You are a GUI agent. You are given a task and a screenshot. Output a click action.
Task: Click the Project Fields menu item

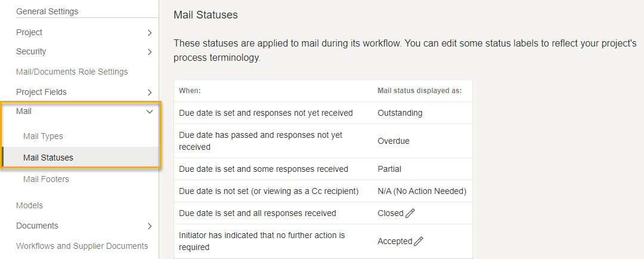pyautogui.click(x=41, y=92)
